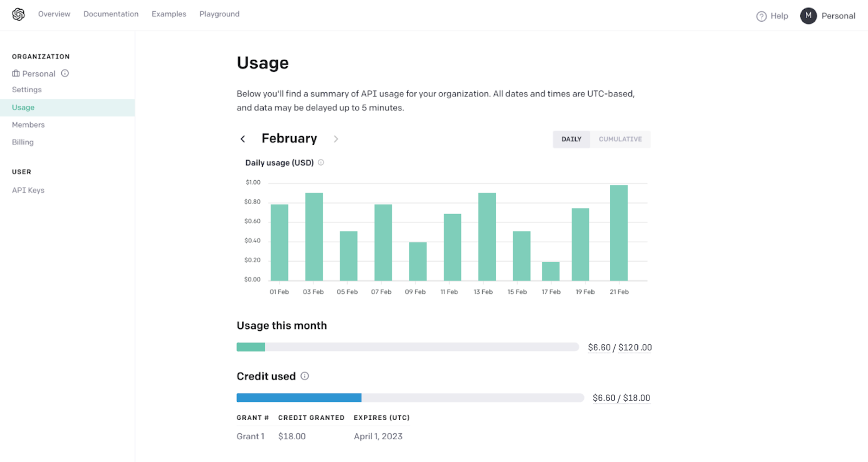Click the info icon beside Credit used
This screenshot has height=462, width=868.
(x=305, y=376)
